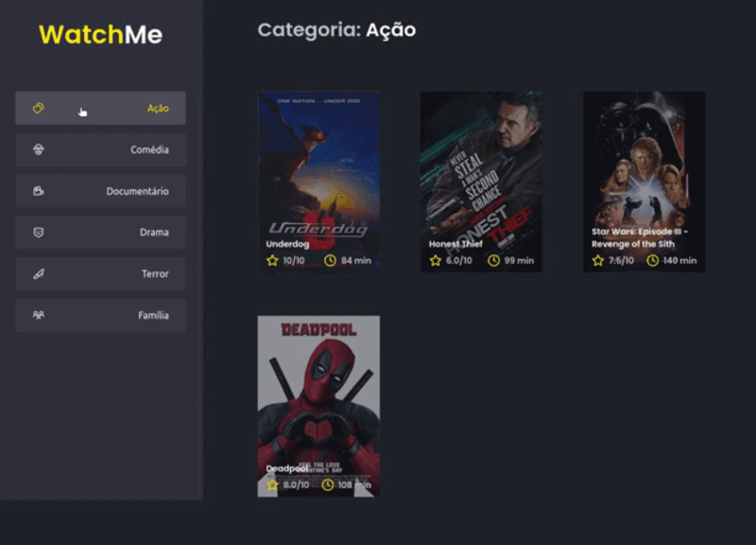
Task: Click the 'Honest Thief' title text
Action: coord(455,244)
